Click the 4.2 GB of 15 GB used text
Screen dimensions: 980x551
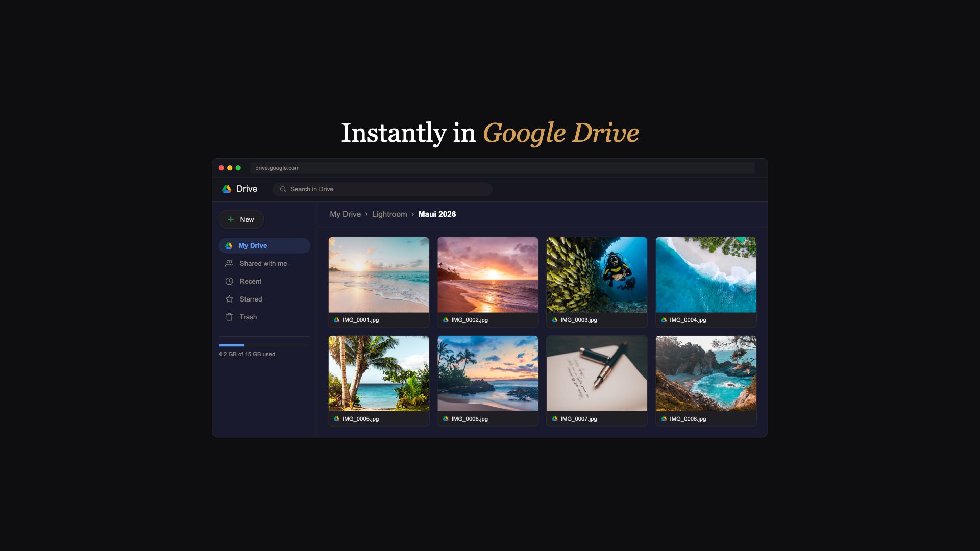click(x=247, y=354)
